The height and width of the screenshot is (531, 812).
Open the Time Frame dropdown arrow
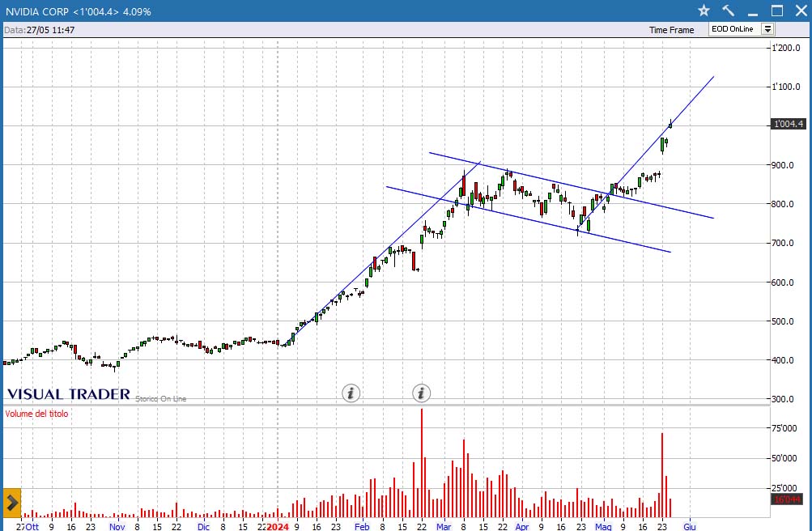(768, 29)
